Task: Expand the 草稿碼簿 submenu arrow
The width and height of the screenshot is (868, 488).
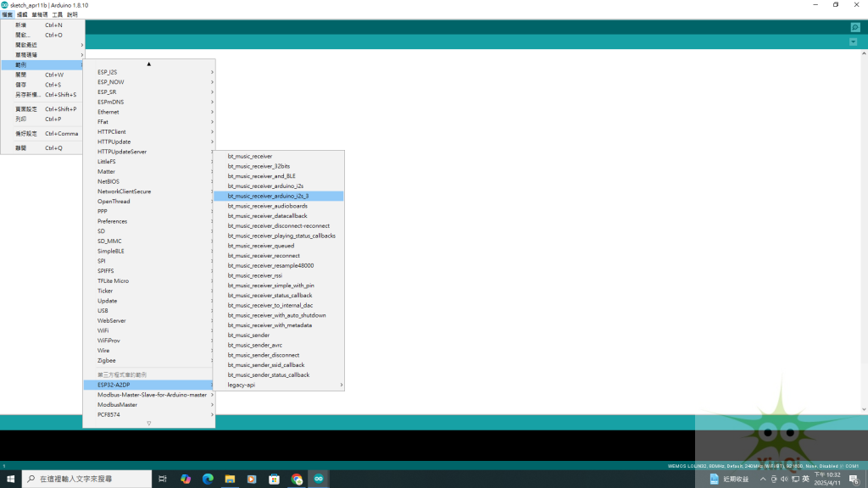Action: [82, 55]
